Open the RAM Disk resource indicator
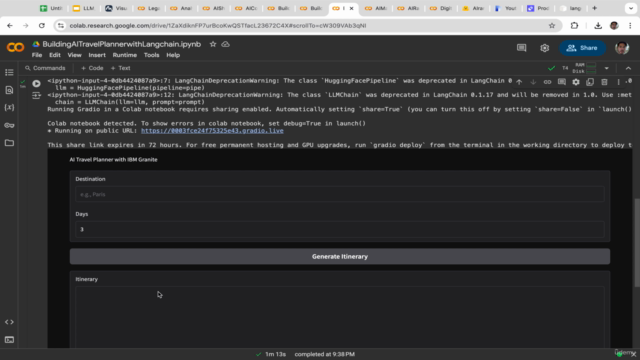 [x=585, y=68]
